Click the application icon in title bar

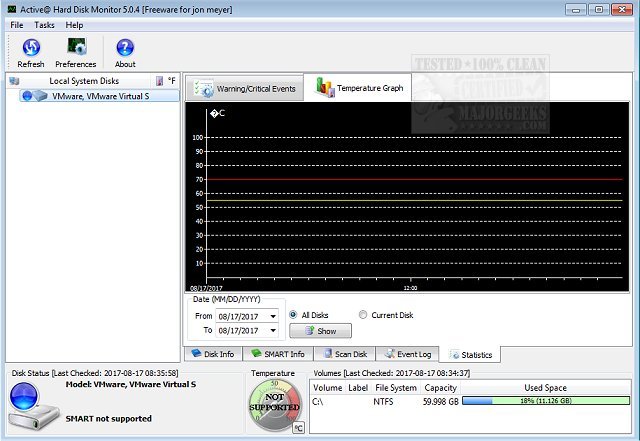[x=12, y=9]
